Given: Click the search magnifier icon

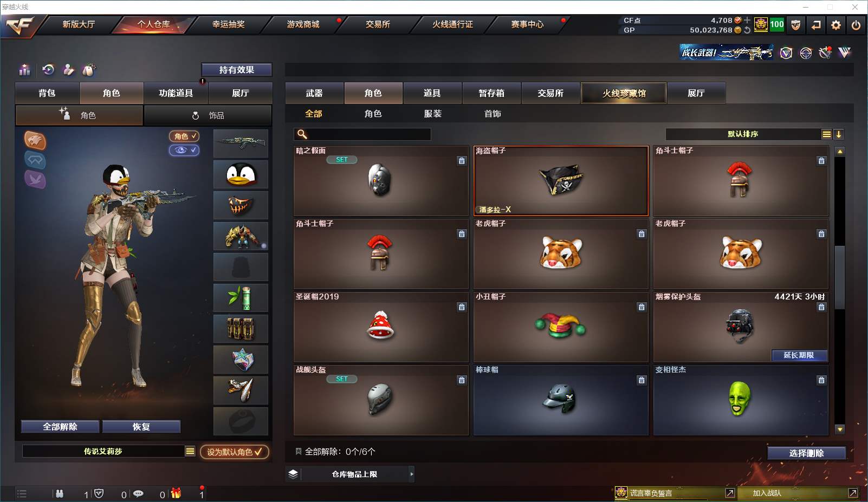Looking at the screenshot, I should (302, 134).
